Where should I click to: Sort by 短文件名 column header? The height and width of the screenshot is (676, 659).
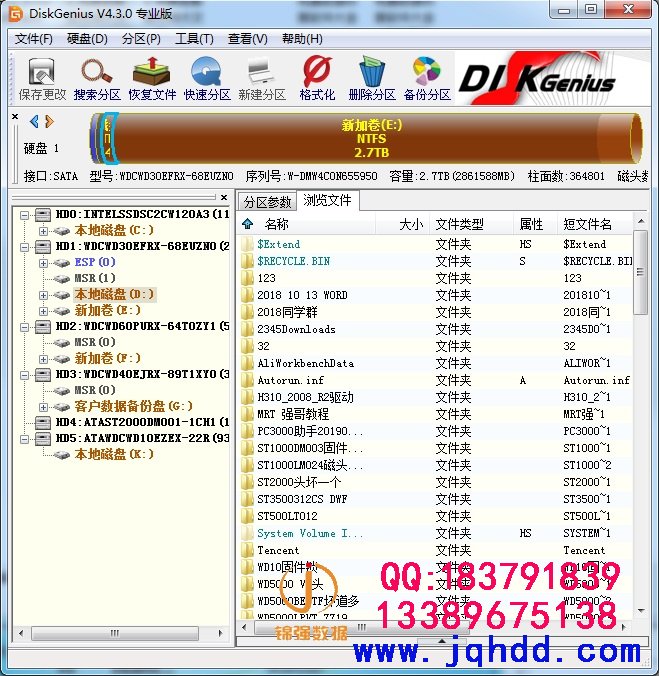tap(595, 224)
